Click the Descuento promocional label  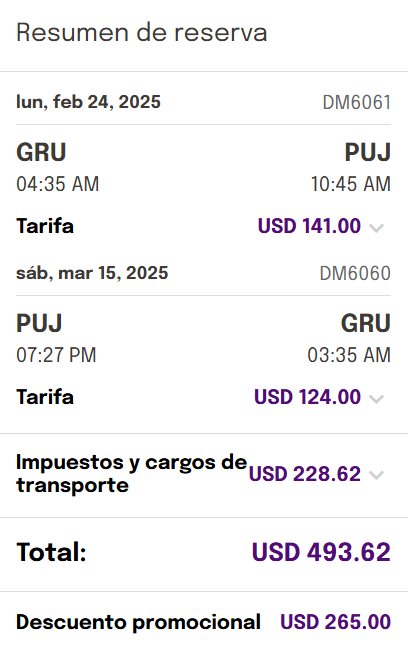tap(138, 622)
